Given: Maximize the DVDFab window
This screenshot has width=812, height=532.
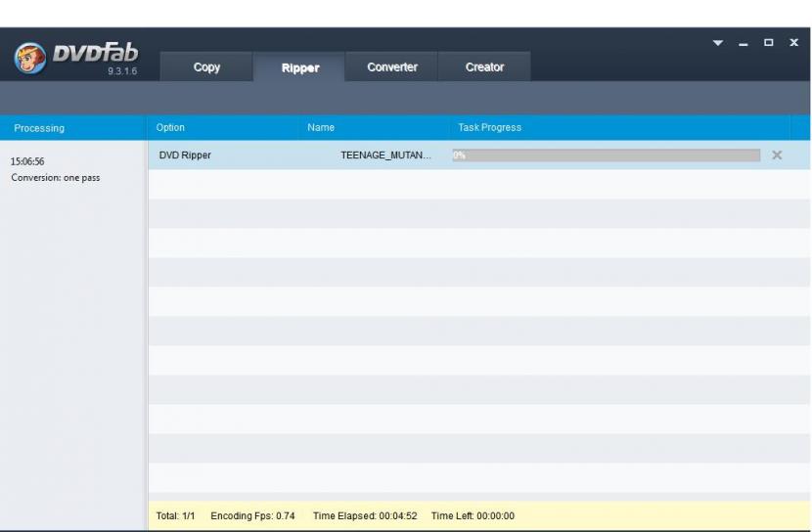Looking at the screenshot, I should (x=769, y=42).
